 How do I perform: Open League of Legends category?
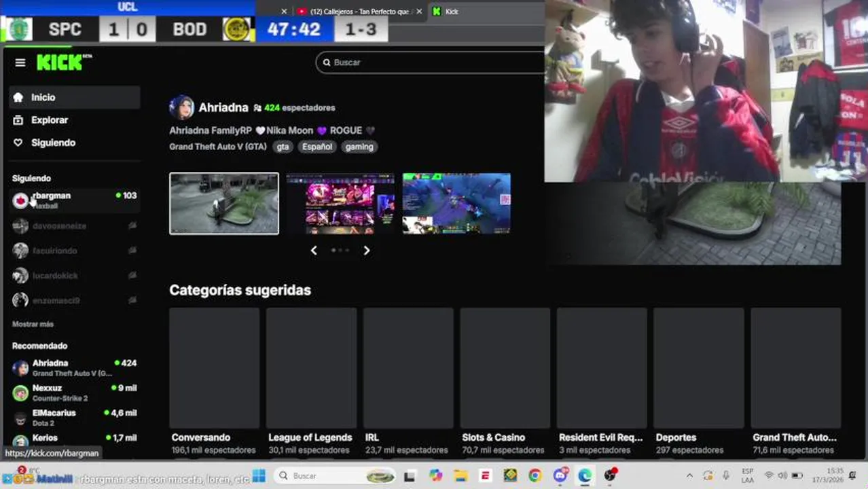tap(311, 382)
